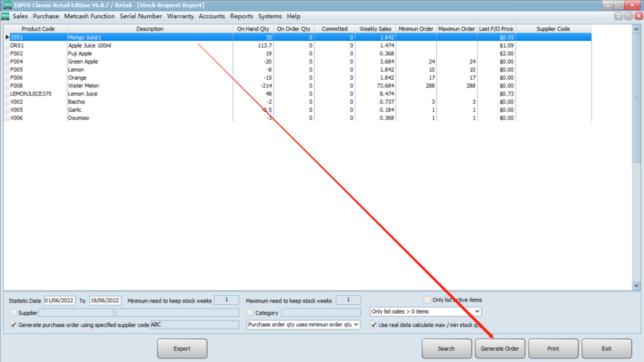Viewport: 644px width, 362px height.
Task: Restore the inner Stock Request Report window
Action: 628,16
